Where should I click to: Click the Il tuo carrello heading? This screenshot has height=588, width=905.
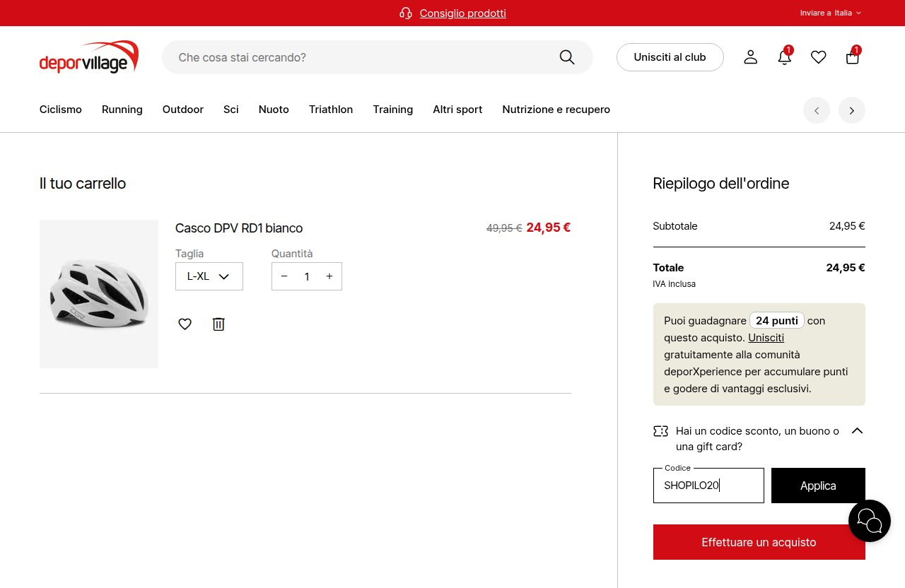[x=83, y=184]
